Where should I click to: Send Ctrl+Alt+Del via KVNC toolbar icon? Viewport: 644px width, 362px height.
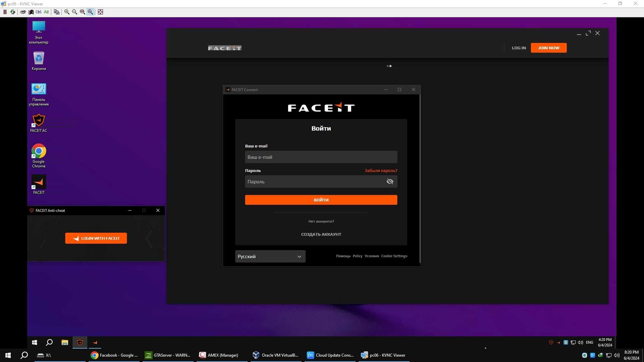coord(31,12)
